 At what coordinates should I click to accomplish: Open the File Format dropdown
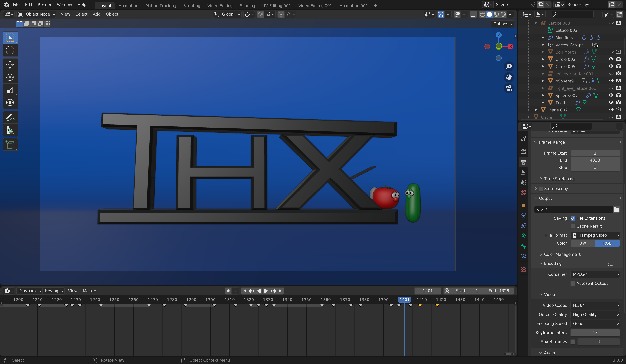click(595, 235)
